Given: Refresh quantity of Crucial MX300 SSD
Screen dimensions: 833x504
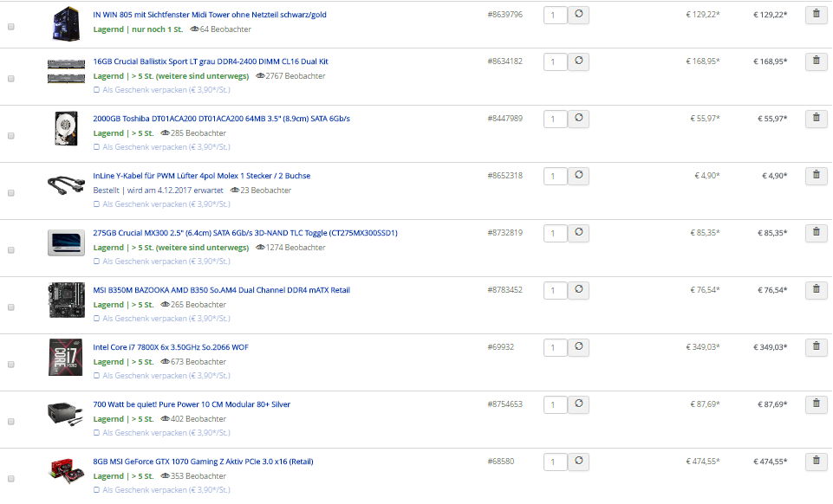Looking at the screenshot, I should [x=578, y=234].
